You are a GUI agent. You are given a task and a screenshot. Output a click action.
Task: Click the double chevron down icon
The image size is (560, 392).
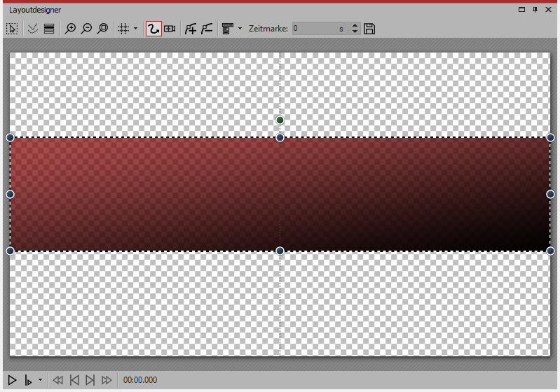click(x=32, y=29)
